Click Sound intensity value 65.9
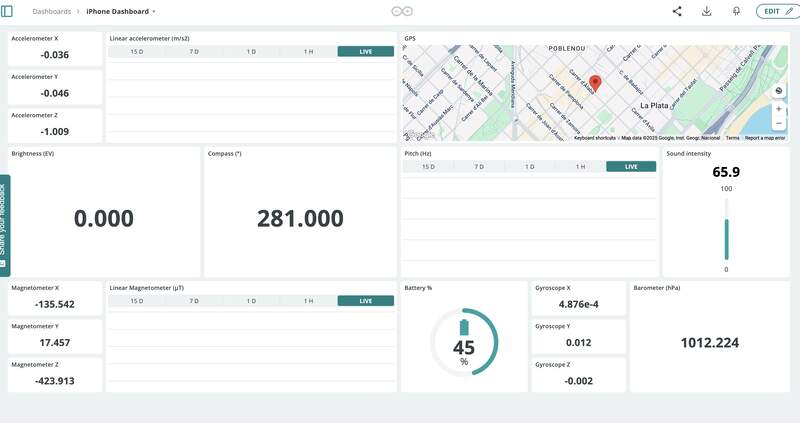 pos(726,172)
